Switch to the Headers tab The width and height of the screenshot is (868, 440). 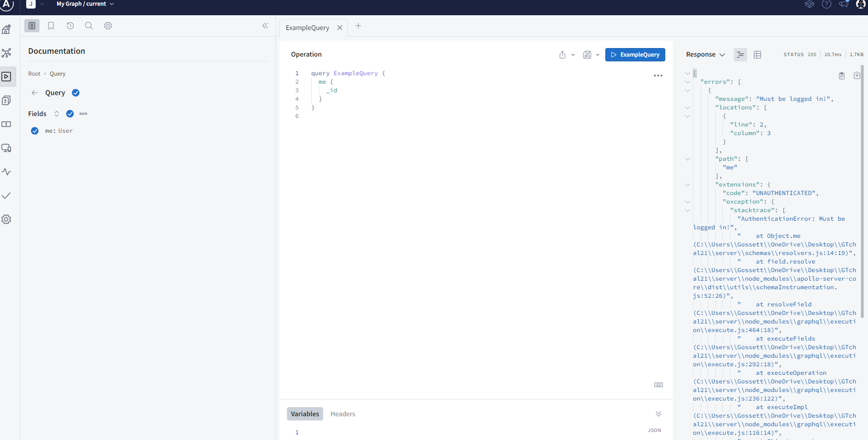pos(343,414)
